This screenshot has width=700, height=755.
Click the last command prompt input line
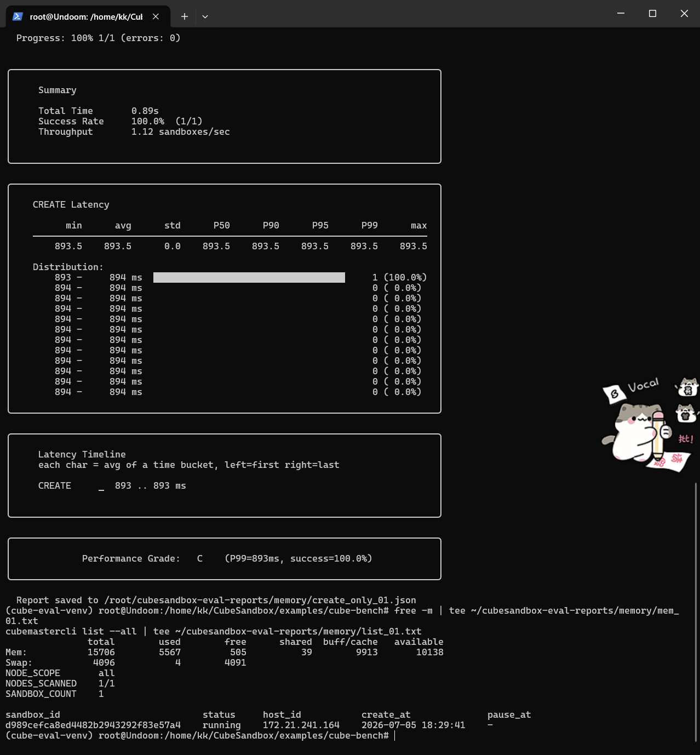[200, 735]
